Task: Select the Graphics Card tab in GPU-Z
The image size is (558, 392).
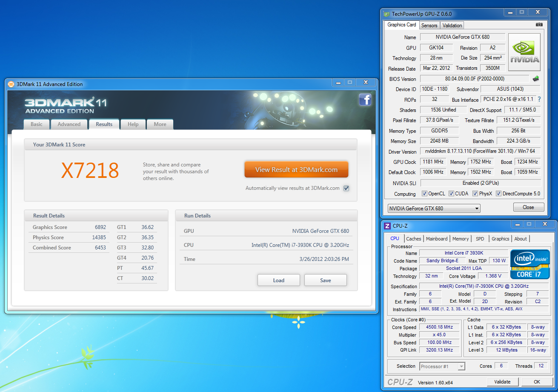Action: [x=401, y=25]
